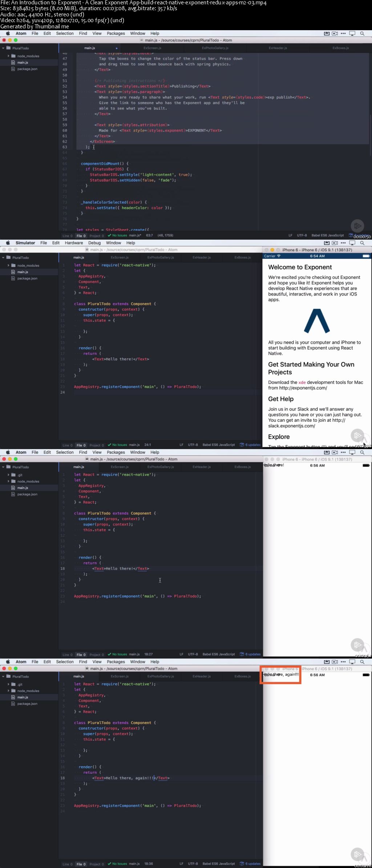Open LF line-ending selector in 18:27 status bar
The width and height of the screenshot is (372, 868).
point(181,654)
